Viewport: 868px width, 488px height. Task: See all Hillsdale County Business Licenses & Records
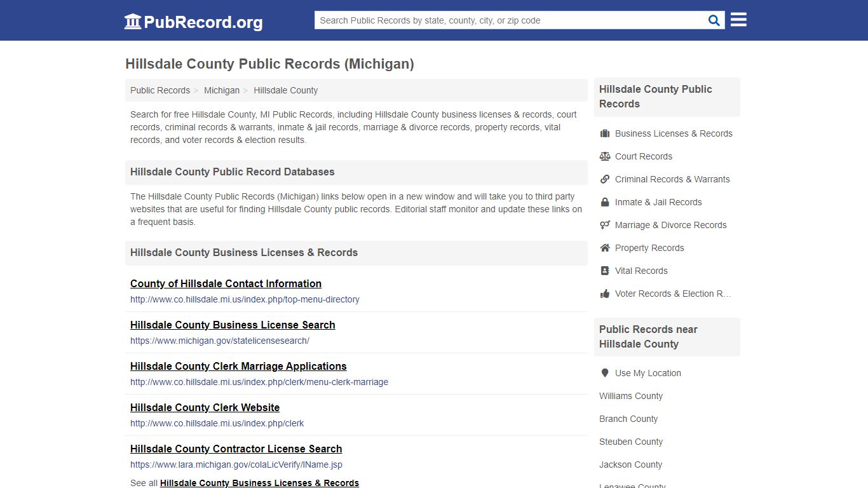[259, 483]
